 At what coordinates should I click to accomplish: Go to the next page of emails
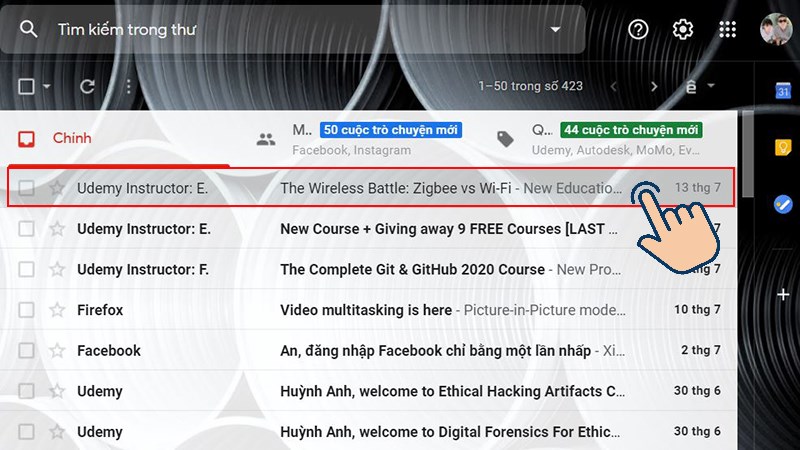coord(654,87)
